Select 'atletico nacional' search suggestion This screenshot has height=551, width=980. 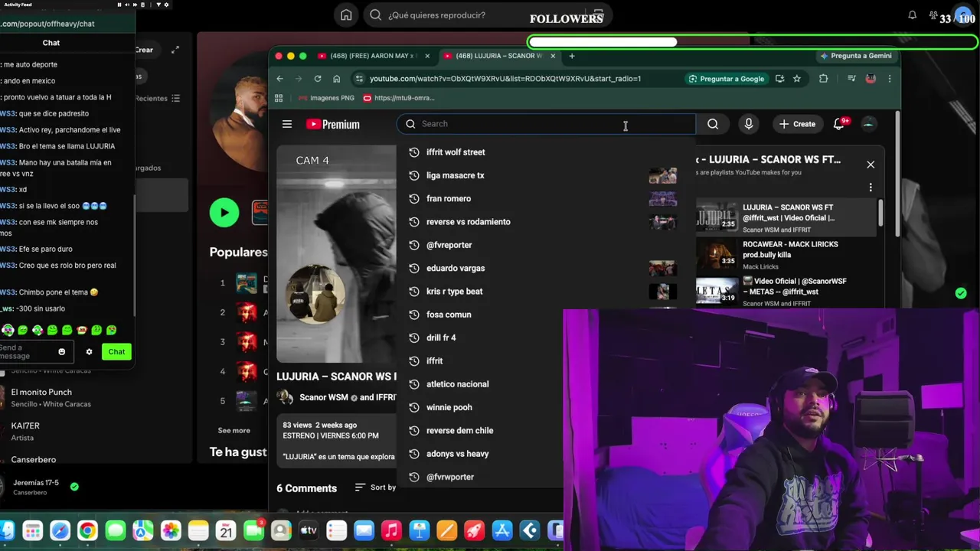pyautogui.click(x=480, y=384)
